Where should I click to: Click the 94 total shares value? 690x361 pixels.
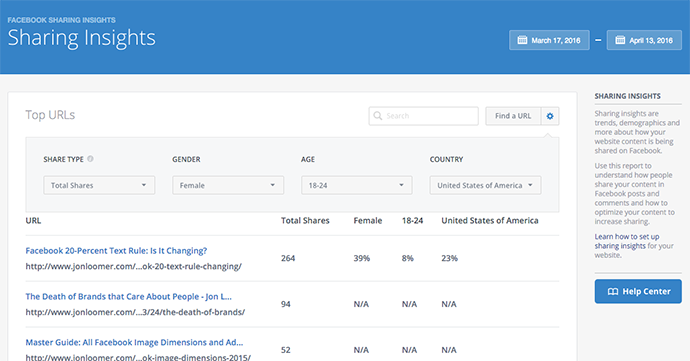286,304
